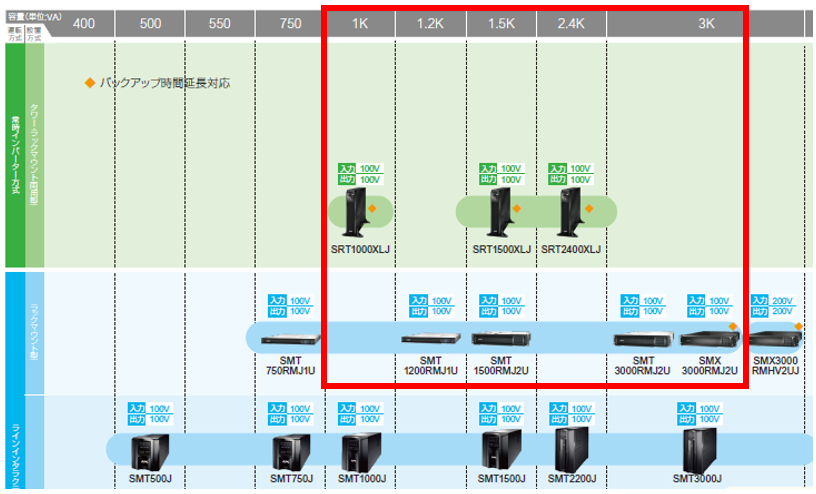Select the 400 capacity column header
The width and height of the screenshot is (816, 494).
(x=84, y=23)
